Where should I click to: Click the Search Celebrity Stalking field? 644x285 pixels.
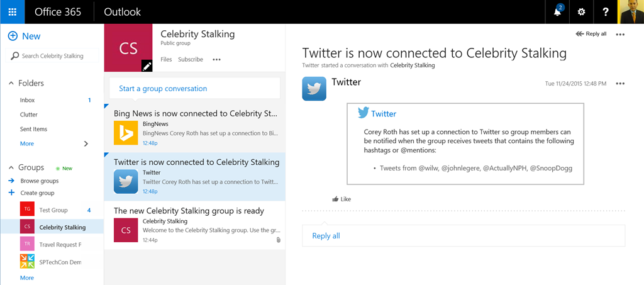pos(52,56)
